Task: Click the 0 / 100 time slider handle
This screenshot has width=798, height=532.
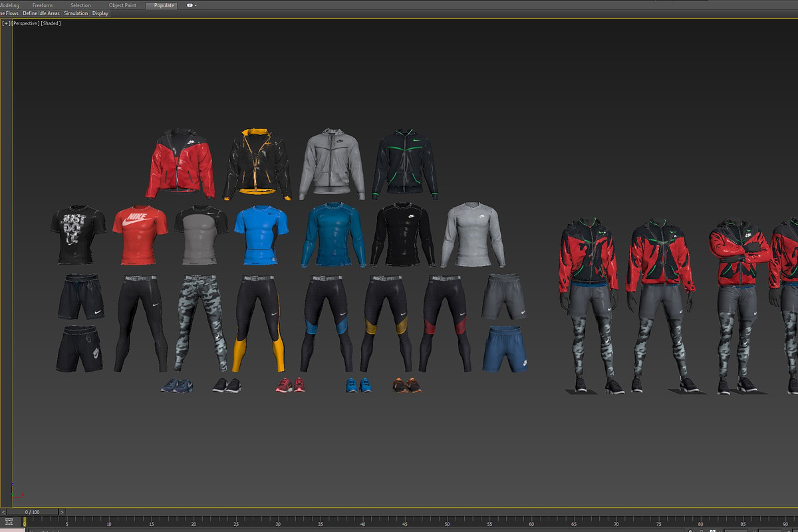Action: (x=32, y=512)
